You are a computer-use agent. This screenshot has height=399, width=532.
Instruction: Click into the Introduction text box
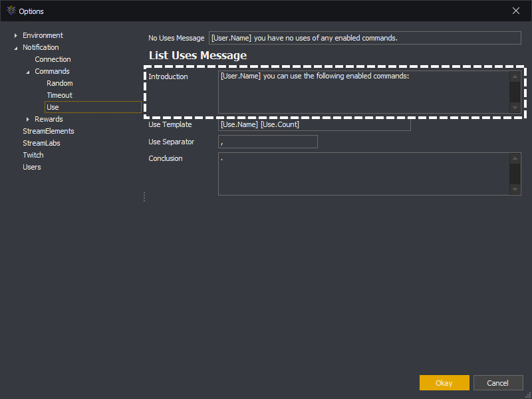(x=364, y=92)
